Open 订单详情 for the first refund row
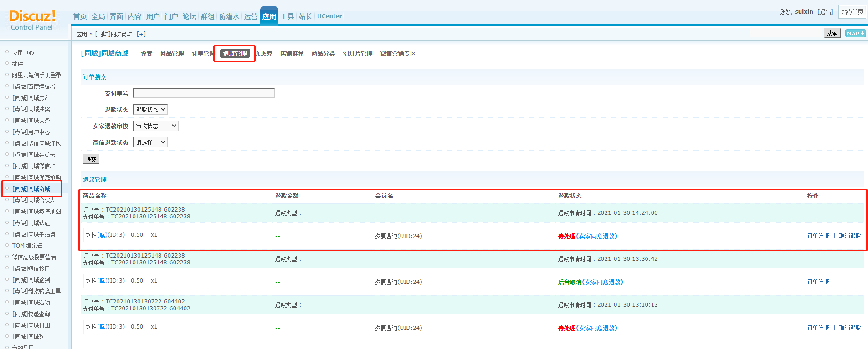868x349 pixels. click(x=818, y=236)
